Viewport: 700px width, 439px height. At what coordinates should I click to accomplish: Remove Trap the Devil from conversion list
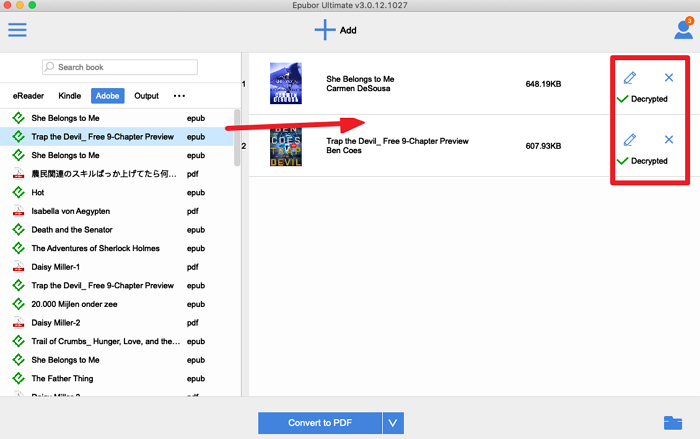click(x=669, y=140)
